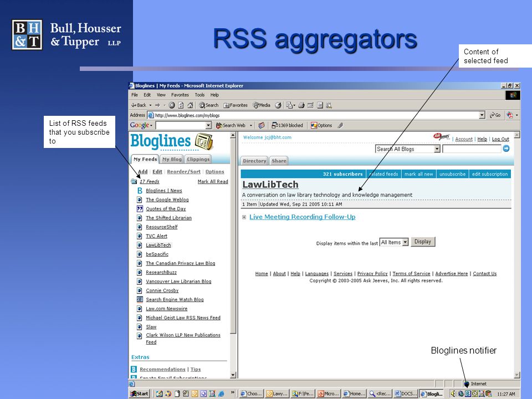Click the unsubscribe link

(x=452, y=174)
